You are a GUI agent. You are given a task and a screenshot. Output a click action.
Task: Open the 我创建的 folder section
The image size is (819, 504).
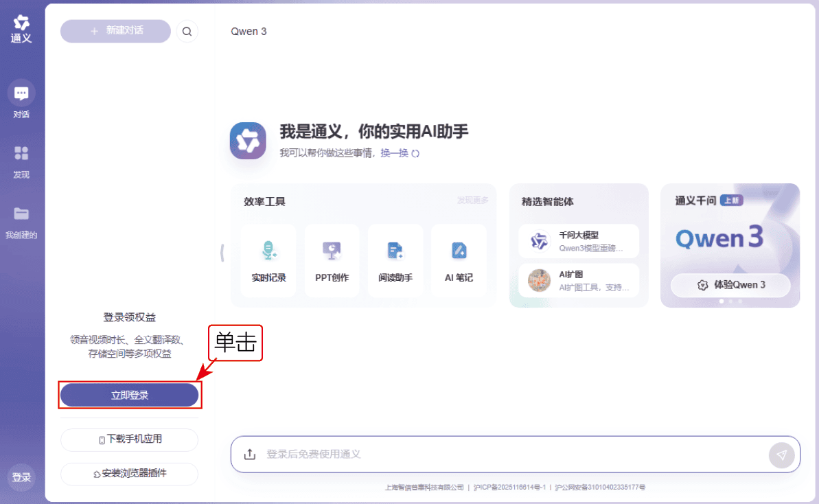21,222
